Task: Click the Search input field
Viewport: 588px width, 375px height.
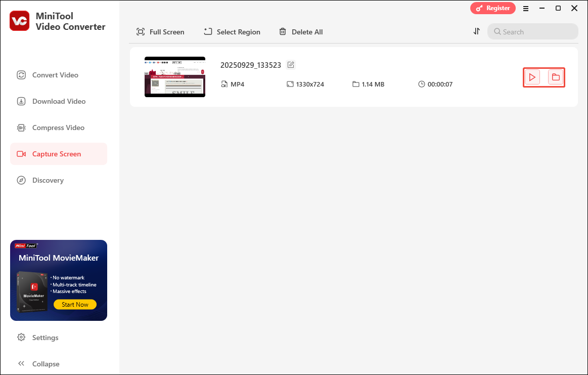Action: coord(532,31)
